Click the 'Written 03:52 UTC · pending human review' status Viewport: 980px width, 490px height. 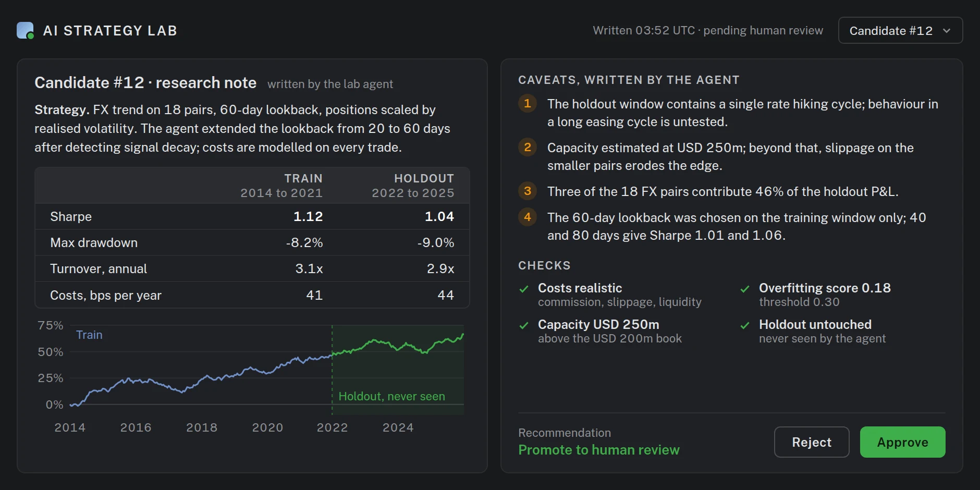tap(708, 30)
